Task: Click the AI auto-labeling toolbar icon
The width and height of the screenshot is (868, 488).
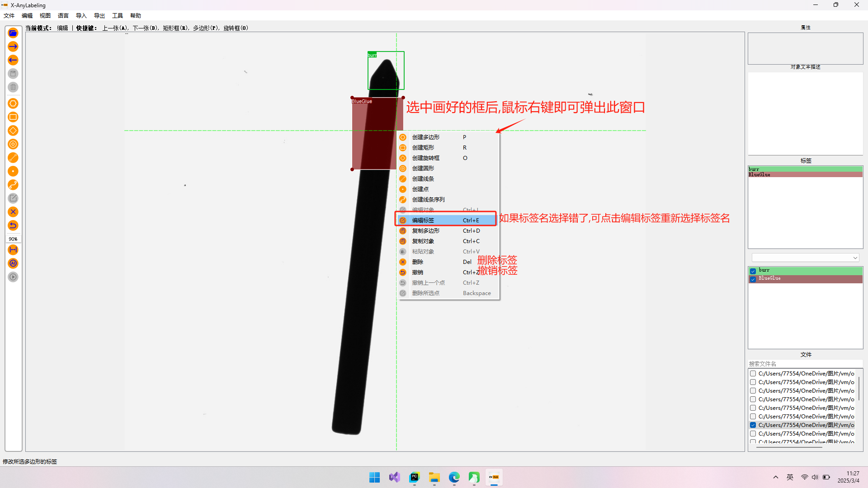Action: tap(13, 263)
